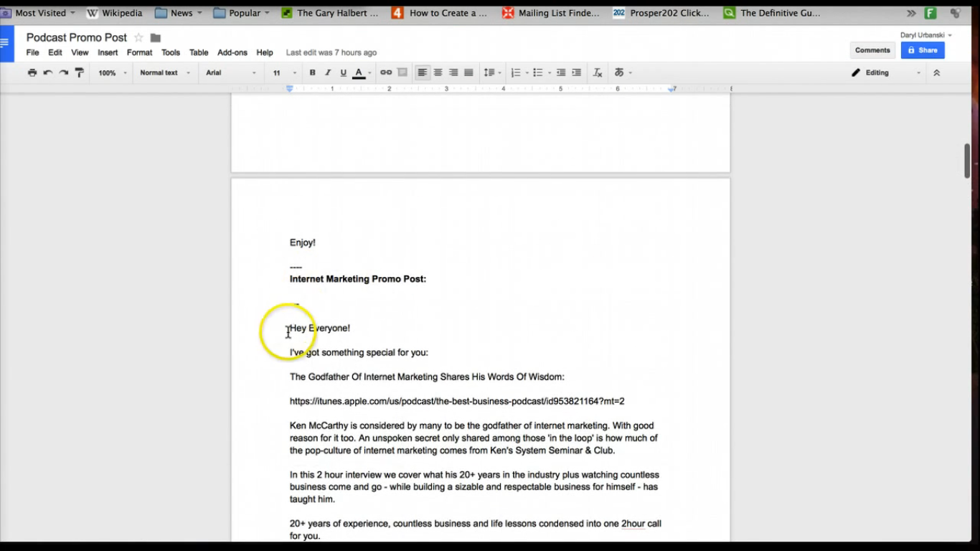The width and height of the screenshot is (980, 551).
Task: Open the Wikipedia bookmark
Action: coord(115,13)
